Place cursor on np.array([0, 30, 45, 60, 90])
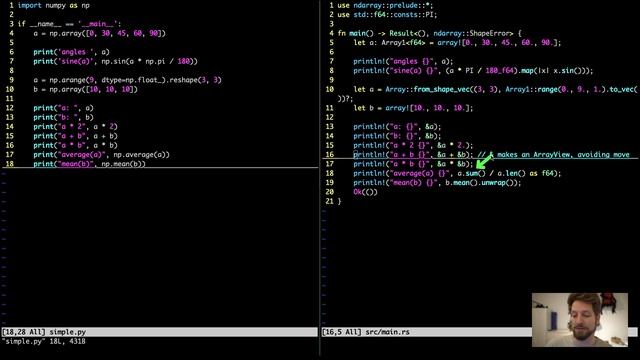The height and width of the screenshot is (360, 640). (x=107, y=33)
